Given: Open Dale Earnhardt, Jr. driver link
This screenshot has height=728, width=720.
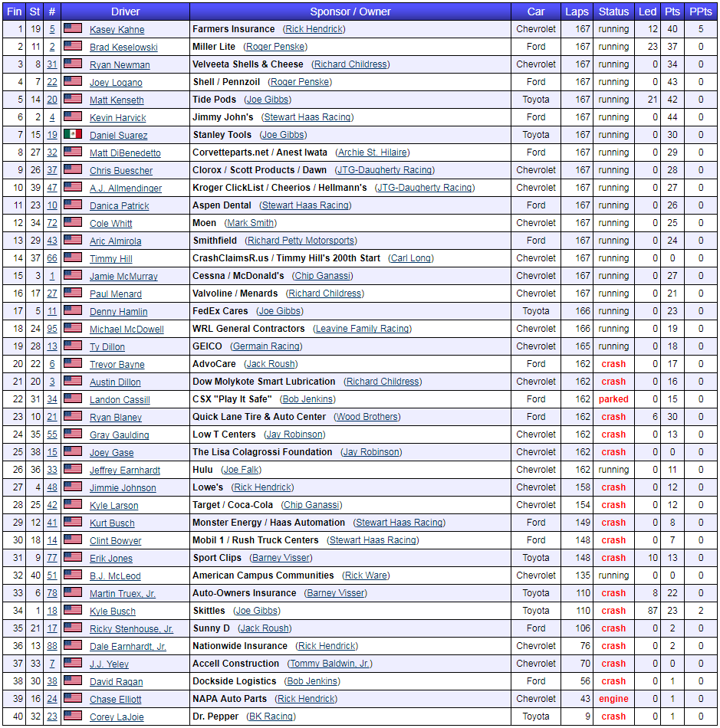Looking at the screenshot, I should [x=128, y=647].
